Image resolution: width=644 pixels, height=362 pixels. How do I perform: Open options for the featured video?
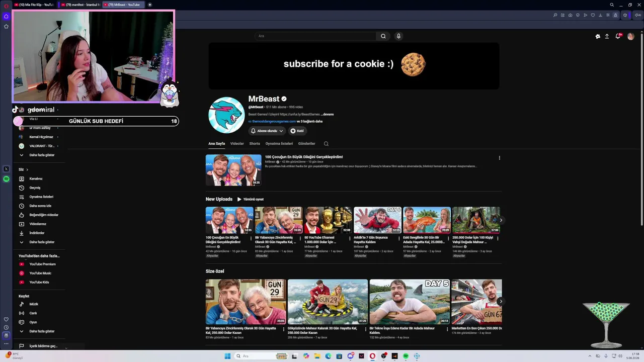pos(499,158)
